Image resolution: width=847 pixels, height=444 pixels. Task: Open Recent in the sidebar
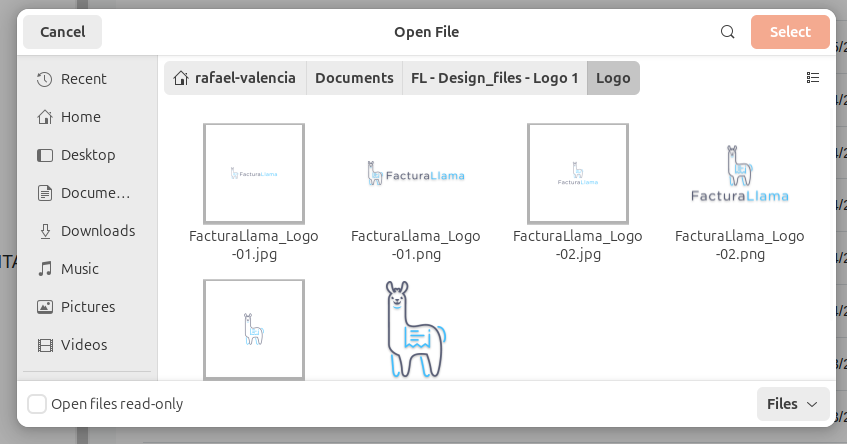(83, 79)
